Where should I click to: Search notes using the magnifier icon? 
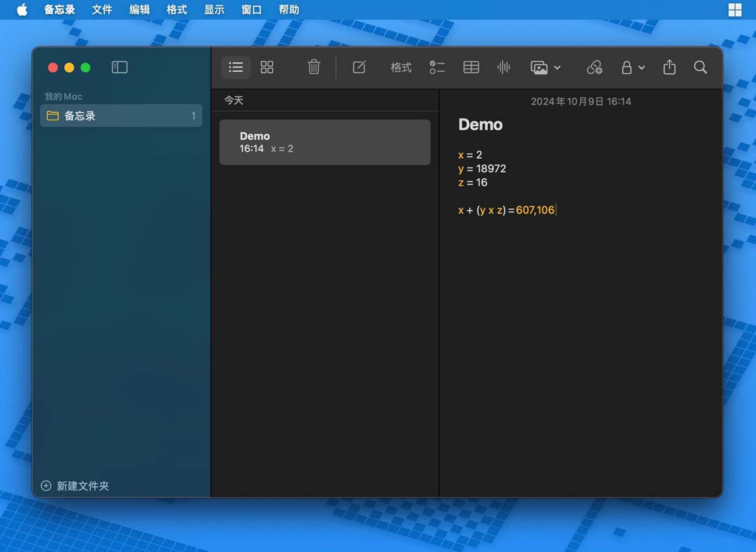click(700, 67)
